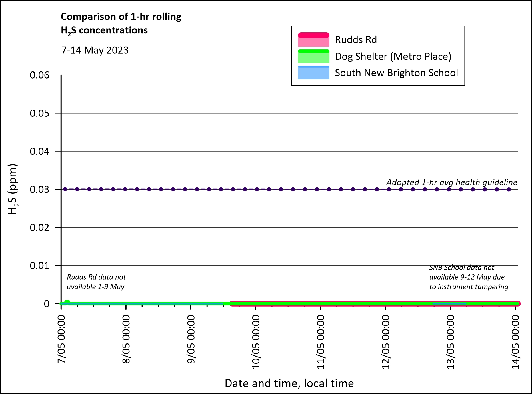Click the chart title 'Comparison of 1-hr rolling'

coord(121,17)
